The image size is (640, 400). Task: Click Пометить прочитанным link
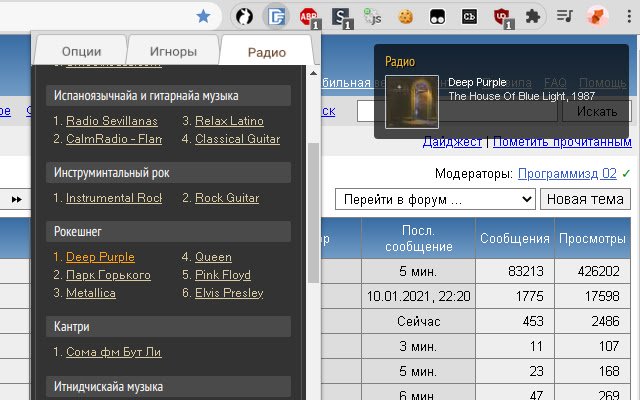pos(562,142)
